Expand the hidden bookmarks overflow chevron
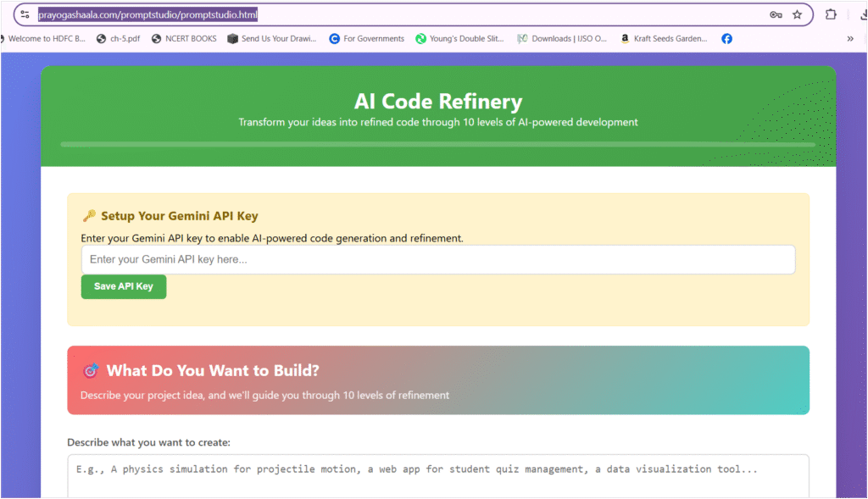The width and height of the screenshot is (868, 499). click(x=850, y=38)
